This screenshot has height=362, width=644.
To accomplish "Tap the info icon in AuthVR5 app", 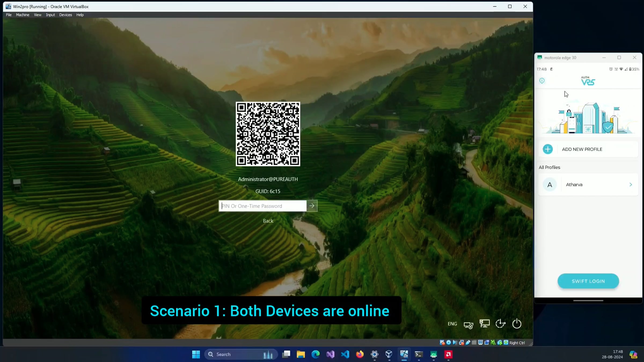I will pos(542,81).
